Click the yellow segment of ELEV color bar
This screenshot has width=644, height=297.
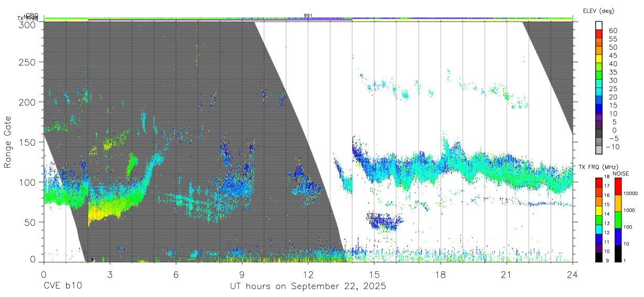point(599,59)
